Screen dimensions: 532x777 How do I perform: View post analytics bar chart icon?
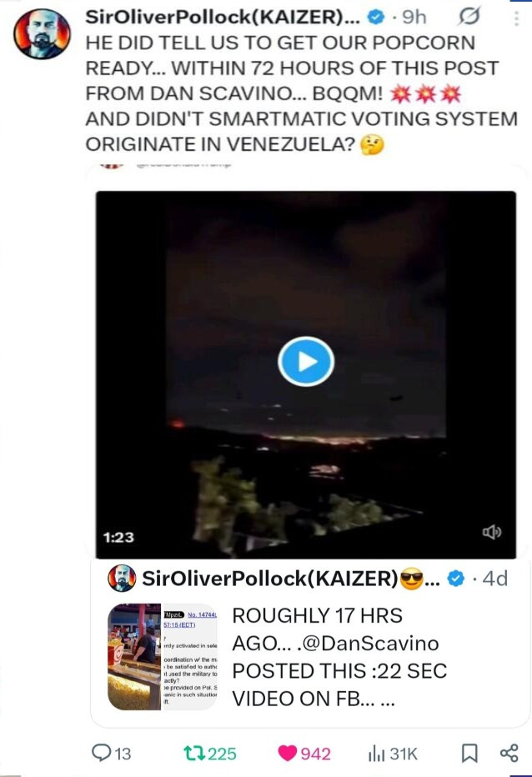[376, 754]
